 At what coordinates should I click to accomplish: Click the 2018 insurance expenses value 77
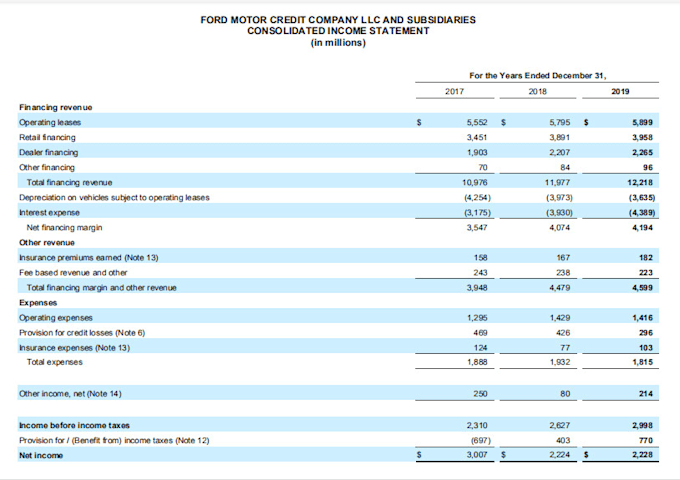point(565,348)
